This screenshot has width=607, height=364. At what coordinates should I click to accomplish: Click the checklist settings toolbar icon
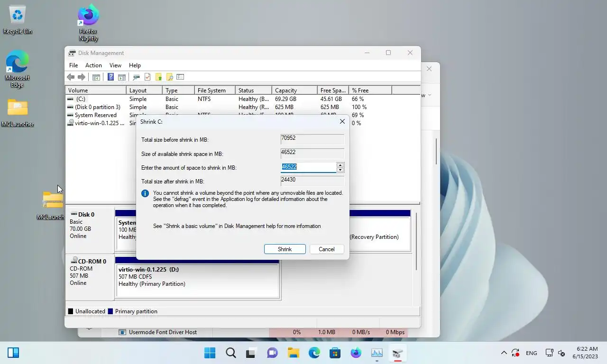(180, 77)
